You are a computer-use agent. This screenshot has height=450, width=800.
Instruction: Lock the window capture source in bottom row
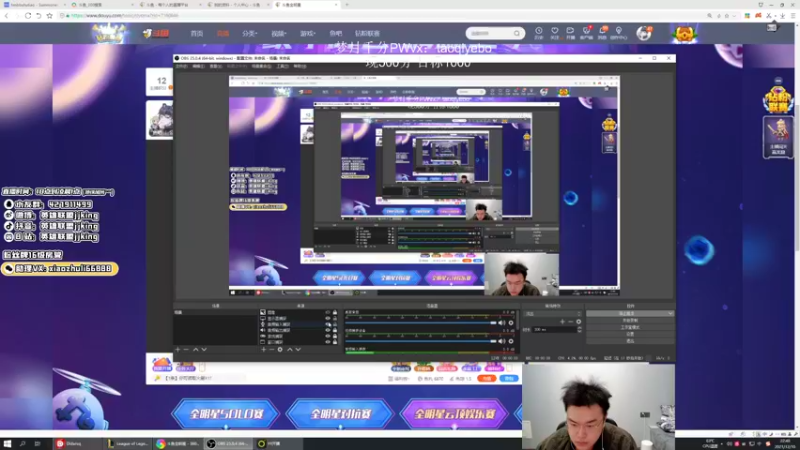[x=335, y=342]
